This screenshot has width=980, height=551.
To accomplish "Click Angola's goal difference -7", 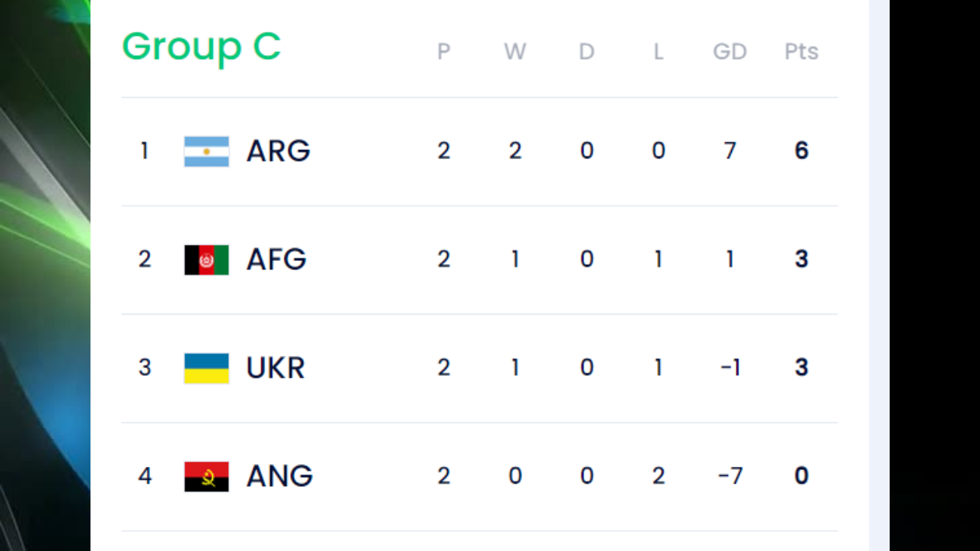I will point(730,476).
